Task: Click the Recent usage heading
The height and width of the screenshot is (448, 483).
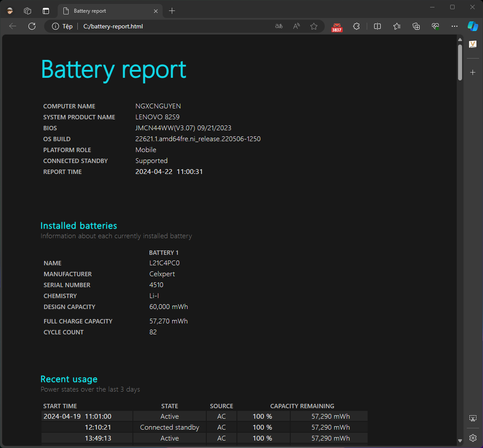Action: pyautogui.click(x=69, y=379)
